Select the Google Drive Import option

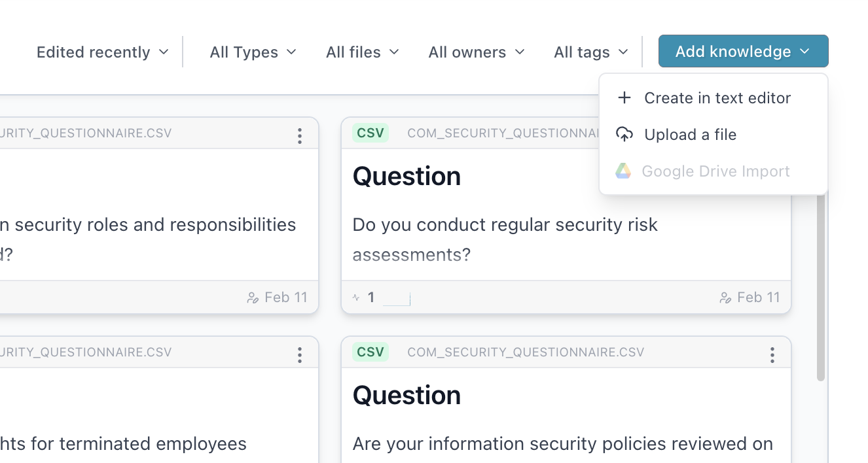tap(716, 171)
